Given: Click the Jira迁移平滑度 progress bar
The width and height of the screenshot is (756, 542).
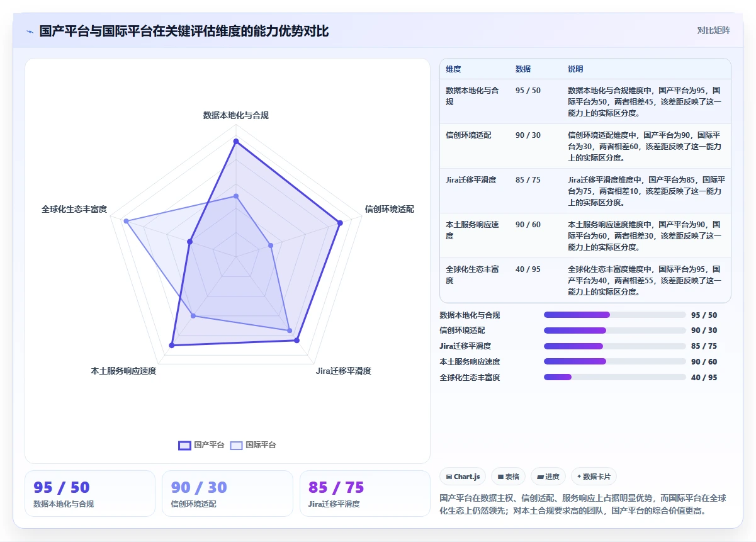Looking at the screenshot, I should (614, 346).
